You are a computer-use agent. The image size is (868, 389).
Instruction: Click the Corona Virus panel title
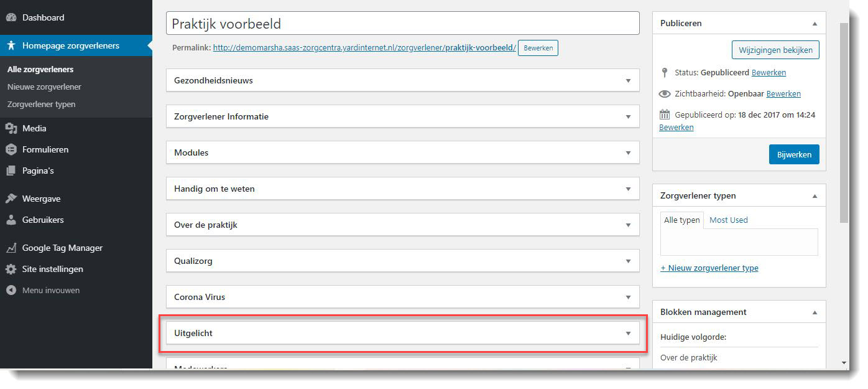pos(200,298)
